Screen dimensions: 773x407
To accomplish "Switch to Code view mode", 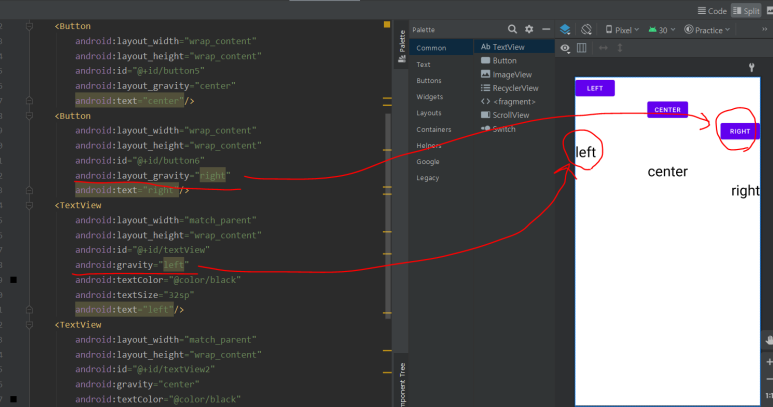I will pyautogui.click(x=712, y=11).
